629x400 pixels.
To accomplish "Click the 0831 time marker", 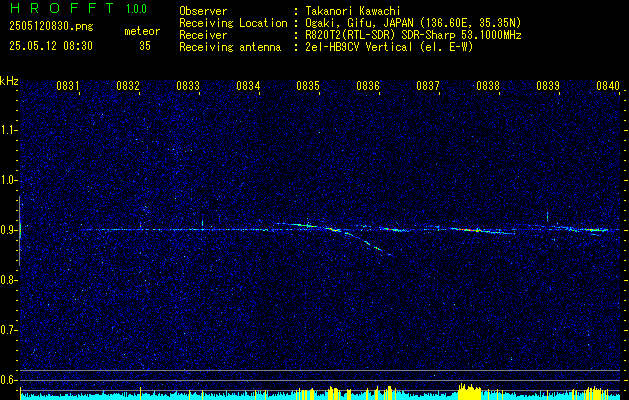I will click(67, 86).
